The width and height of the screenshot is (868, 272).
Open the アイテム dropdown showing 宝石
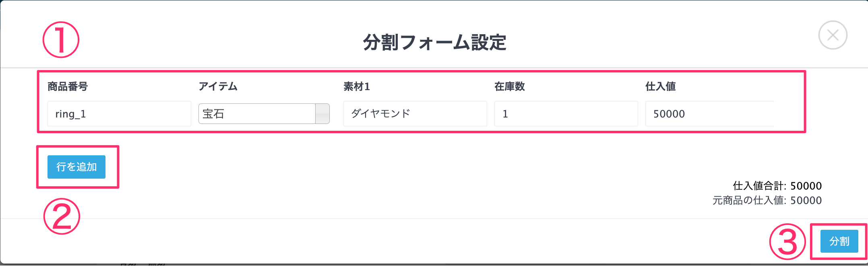(264, 113)
